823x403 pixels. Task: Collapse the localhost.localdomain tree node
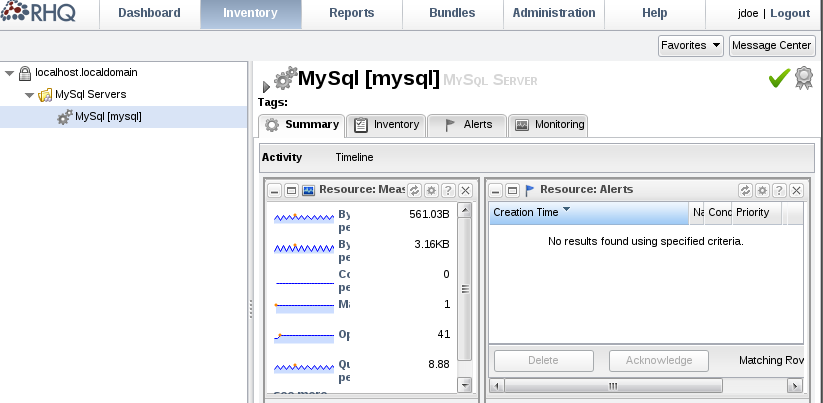[9, 73]
